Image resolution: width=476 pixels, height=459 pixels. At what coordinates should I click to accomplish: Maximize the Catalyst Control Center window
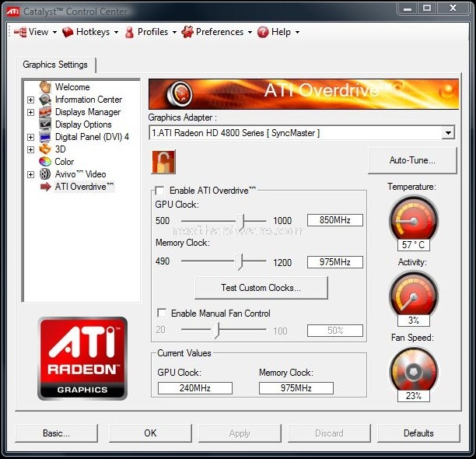click(x=427, y=8)
